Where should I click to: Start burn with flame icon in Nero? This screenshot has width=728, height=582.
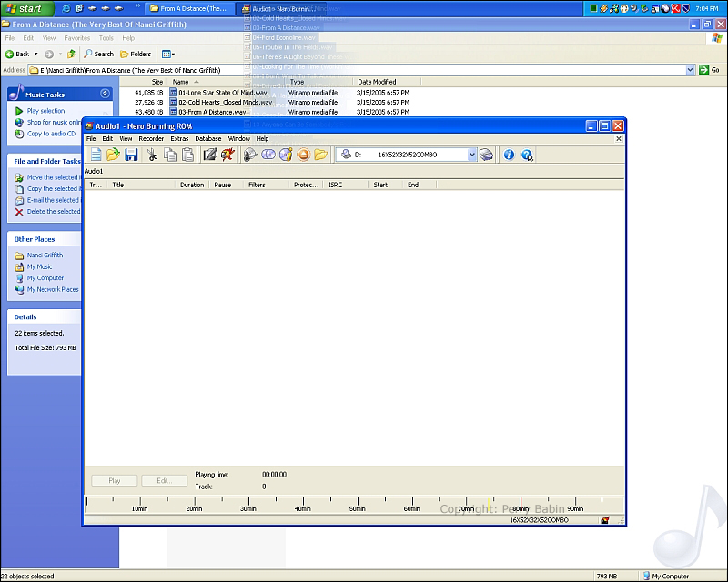tap(227, 155)
